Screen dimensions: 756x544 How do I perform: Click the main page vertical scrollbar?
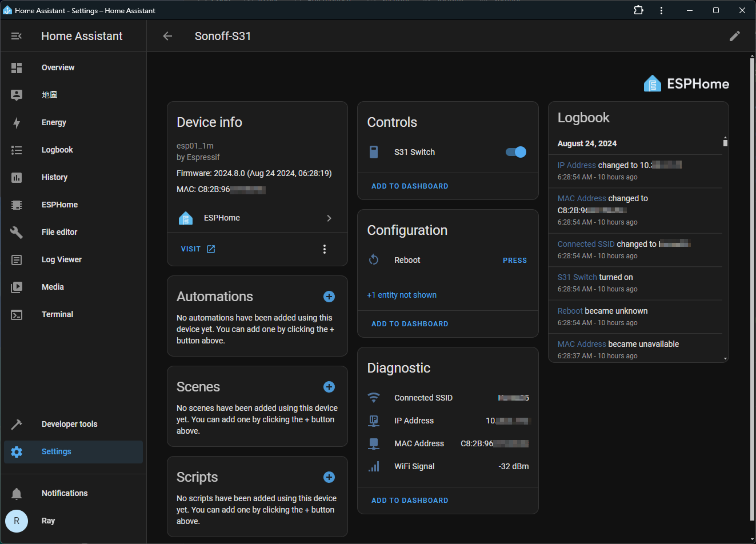tap(752, 288)
